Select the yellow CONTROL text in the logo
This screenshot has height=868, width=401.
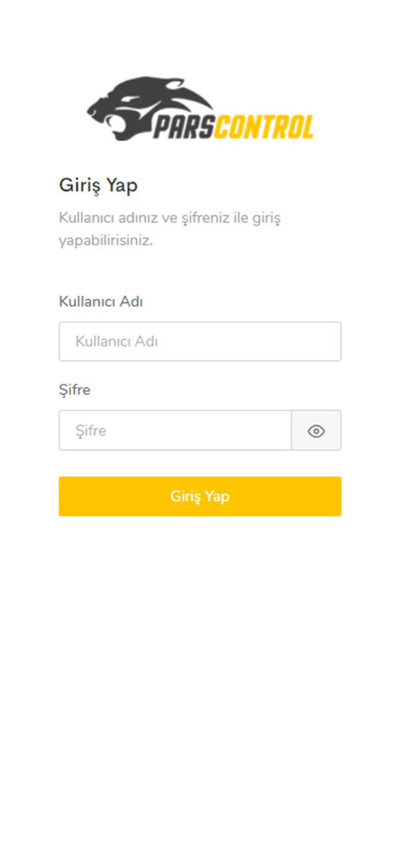point(266,124)
